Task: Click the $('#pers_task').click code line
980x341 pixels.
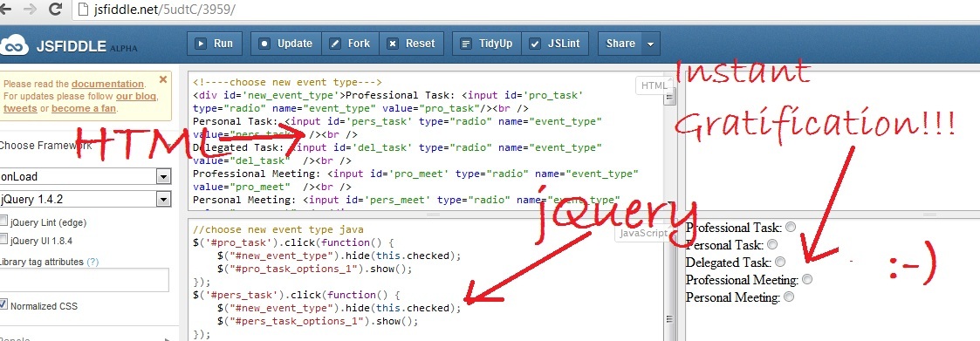Action: (x=296, y=296)
